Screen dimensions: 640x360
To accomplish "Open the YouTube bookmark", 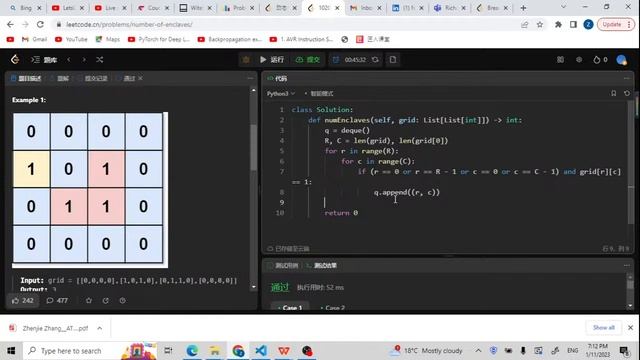I will [x=71, y=39].
